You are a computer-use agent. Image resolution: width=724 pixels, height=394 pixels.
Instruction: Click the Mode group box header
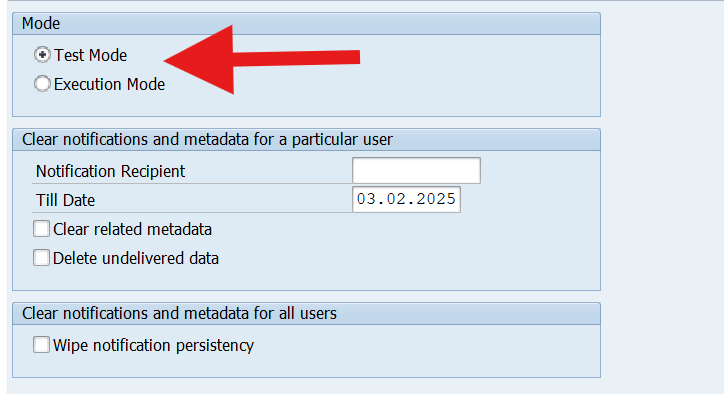tap(307, 24)
